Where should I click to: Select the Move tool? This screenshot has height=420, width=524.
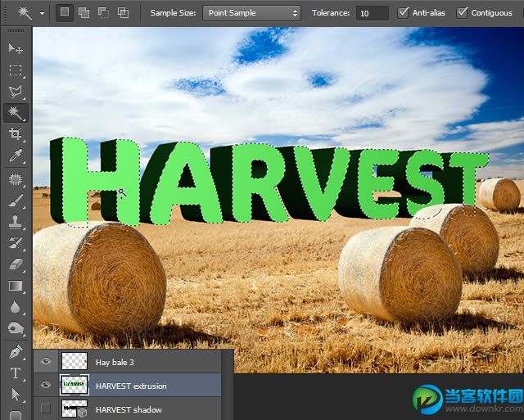[x=16, y=49]
